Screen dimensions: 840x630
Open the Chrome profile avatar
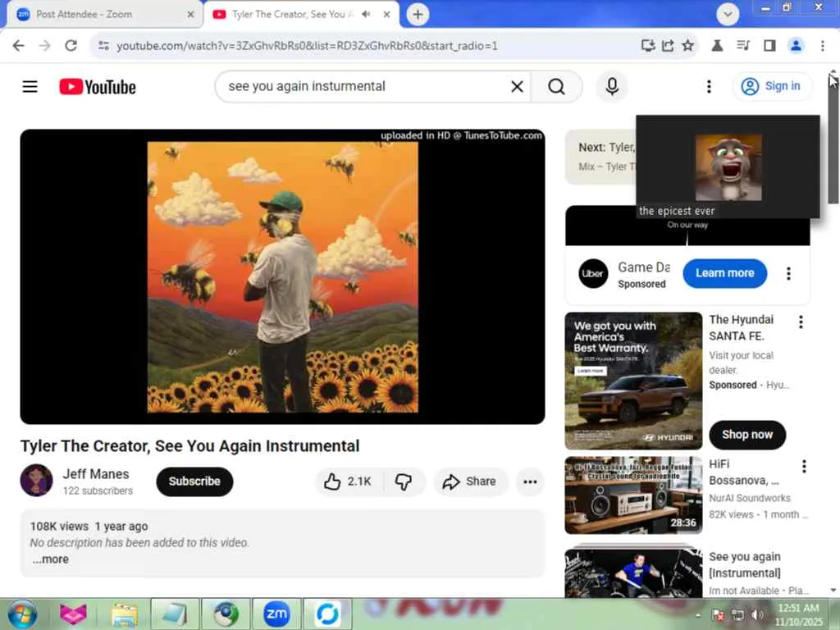[796, 46]
